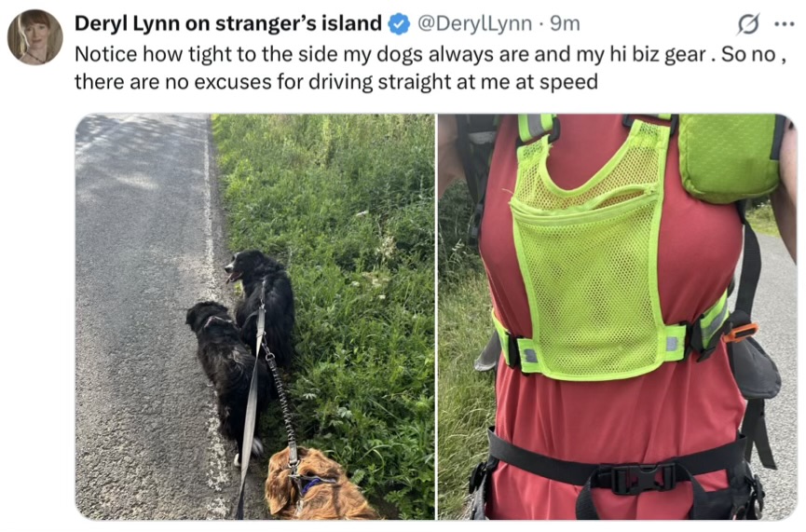Open Deryl Lynn's profile avatar photo

pyautogui.click(x=35, y=37)
